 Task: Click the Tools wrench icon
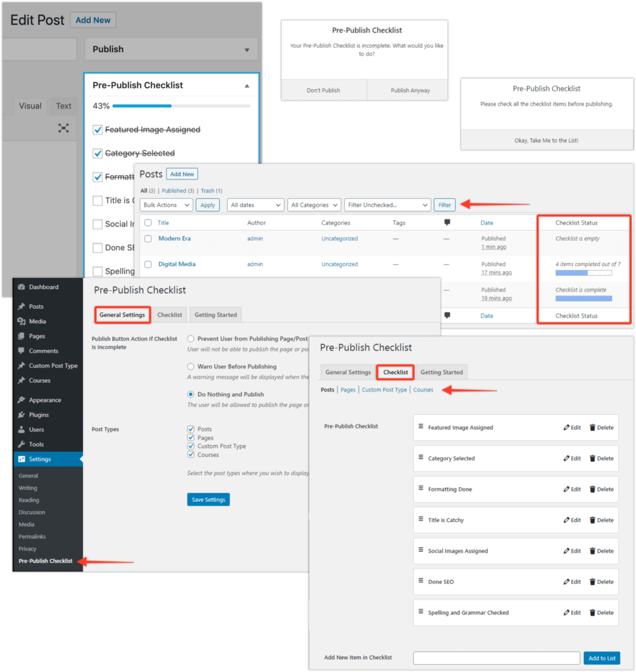click(21, 444)
